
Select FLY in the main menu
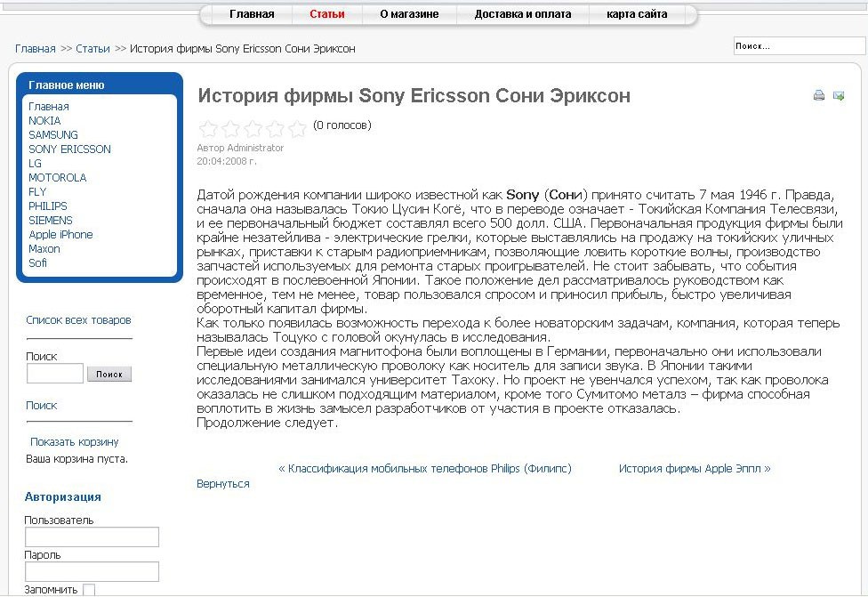click(x=37, y=191)
